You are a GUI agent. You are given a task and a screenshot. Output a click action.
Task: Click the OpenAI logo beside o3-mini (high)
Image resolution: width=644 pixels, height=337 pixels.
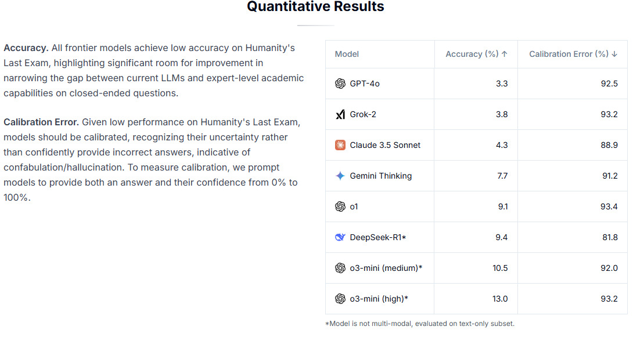coord(340,299)
